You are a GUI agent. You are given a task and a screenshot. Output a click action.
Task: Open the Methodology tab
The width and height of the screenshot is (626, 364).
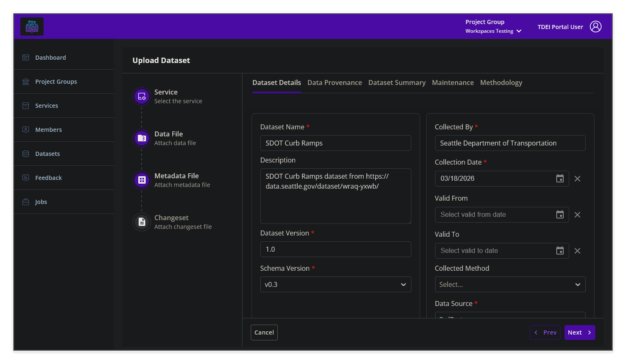coord(501,83)
